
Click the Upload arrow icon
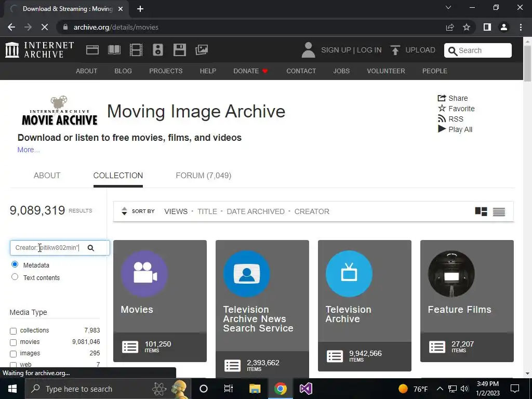[x=395, y=50]
